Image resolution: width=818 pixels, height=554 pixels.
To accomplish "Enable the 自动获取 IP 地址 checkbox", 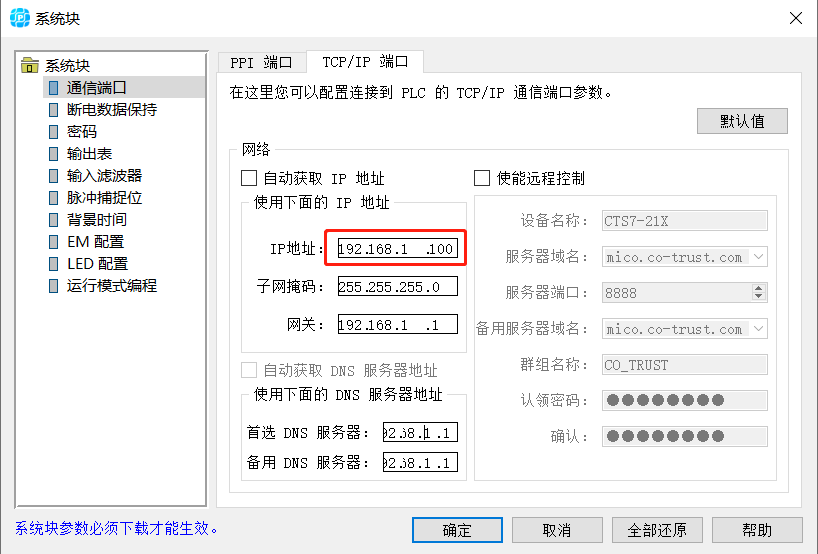I will 249,178.
